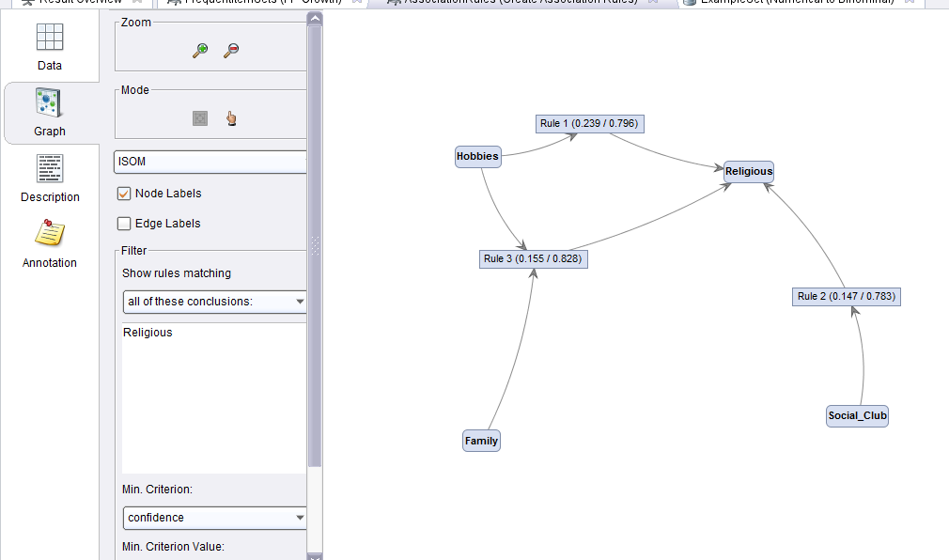
Task: Click the scrollbar up arrow in options panel
Action: point(315,19)
